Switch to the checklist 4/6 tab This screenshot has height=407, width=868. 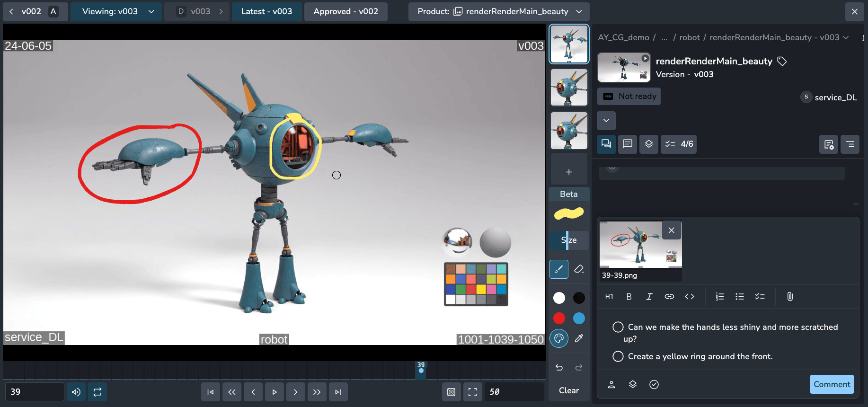[679, 144]
